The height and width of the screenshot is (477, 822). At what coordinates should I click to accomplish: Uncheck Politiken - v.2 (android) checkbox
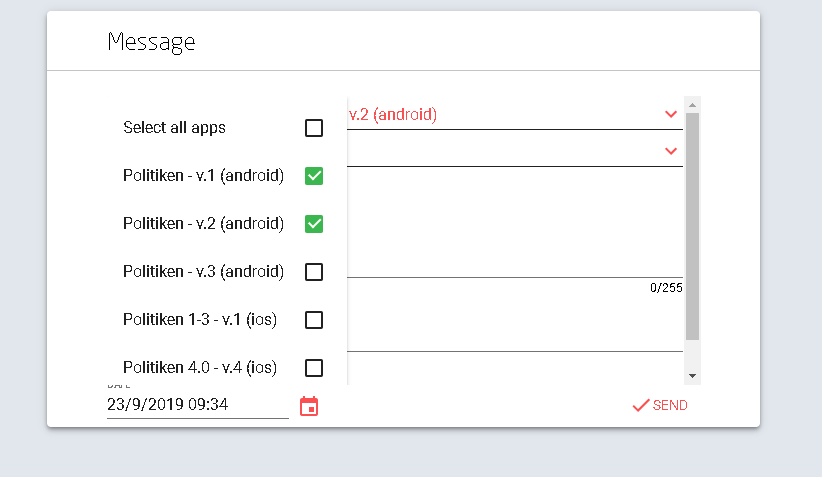[x=314, y=224]
